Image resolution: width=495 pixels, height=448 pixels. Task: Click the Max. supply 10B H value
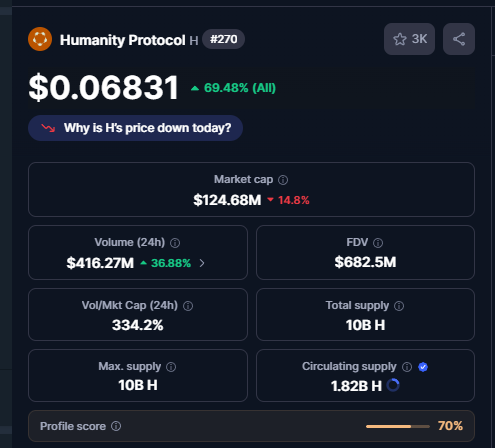point(138,386)
